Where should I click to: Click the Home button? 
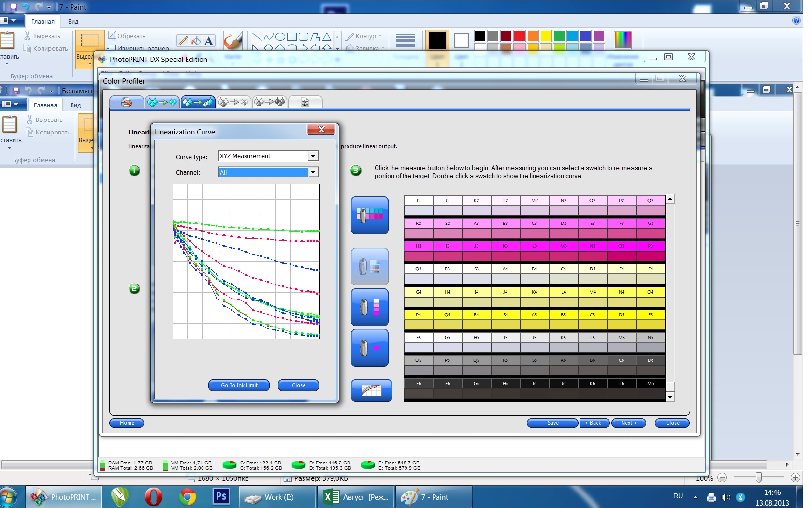coord(127,423)
